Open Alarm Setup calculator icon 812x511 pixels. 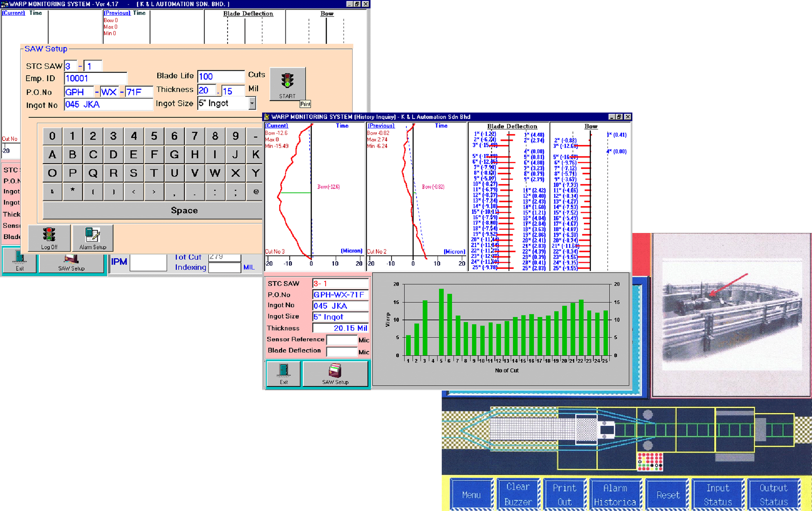pyautogui.click(x=92, y=235)
